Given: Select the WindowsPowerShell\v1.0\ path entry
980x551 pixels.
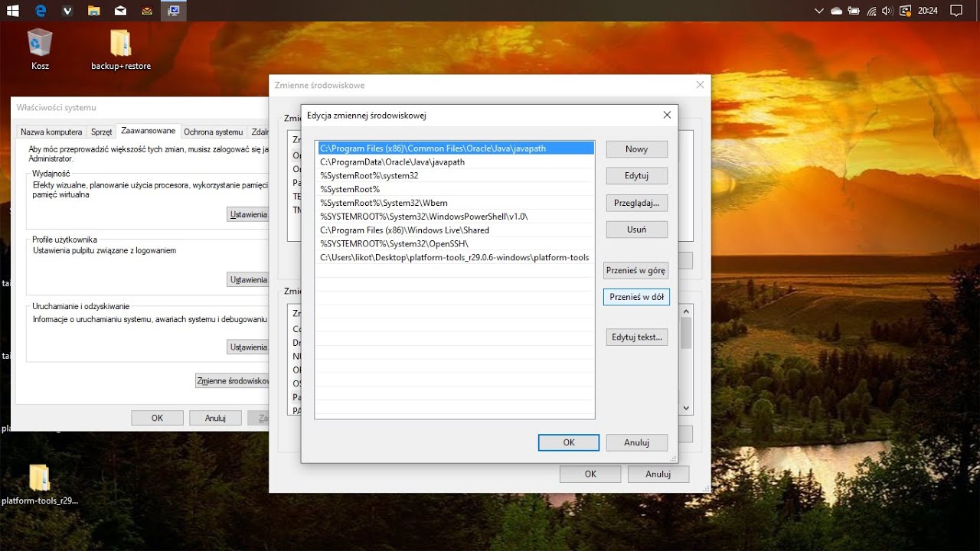Looking at the screenshot, I should pos(456,217).
